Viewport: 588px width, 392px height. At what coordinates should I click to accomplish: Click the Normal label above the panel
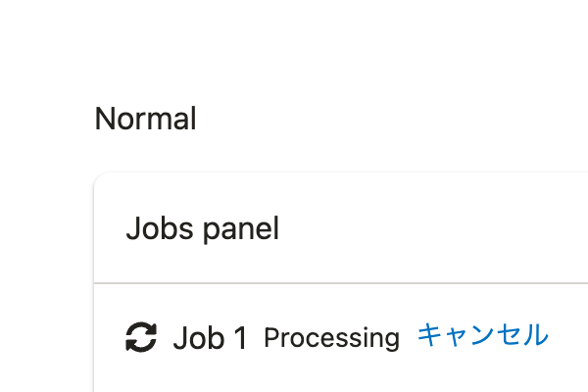[x=145, y=119]
